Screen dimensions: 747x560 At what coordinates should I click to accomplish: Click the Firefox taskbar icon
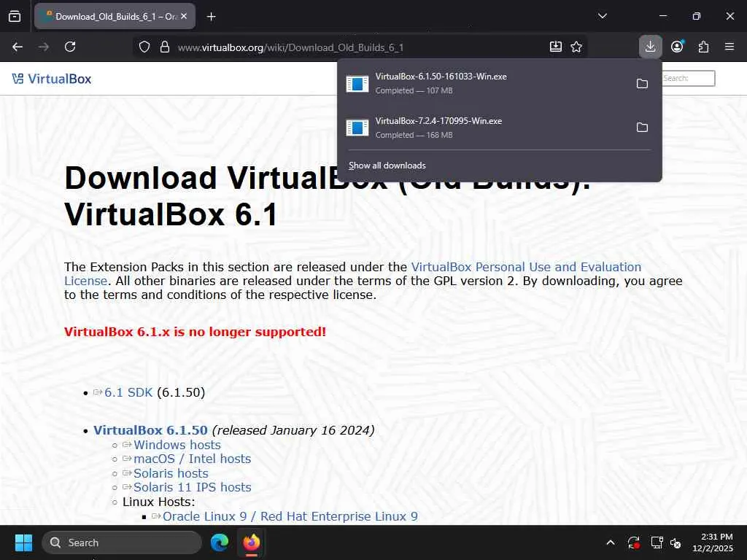pyautogui.click(x=252, y=542)
